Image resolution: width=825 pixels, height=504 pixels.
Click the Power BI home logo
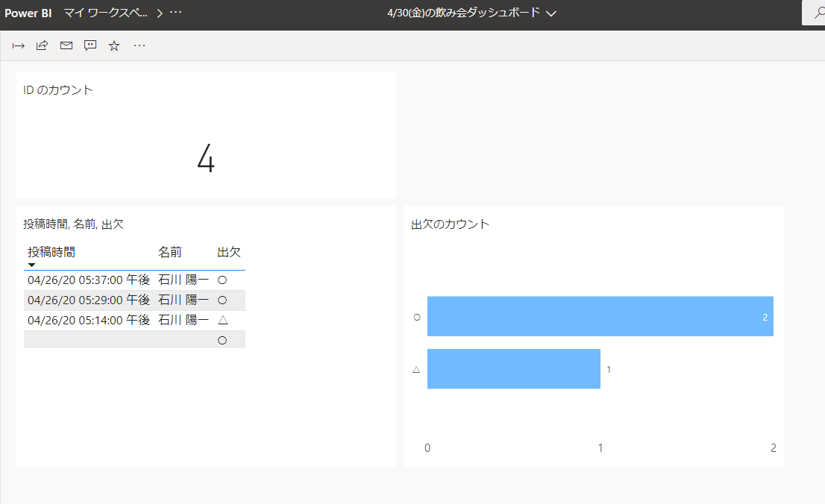point(28,13)
